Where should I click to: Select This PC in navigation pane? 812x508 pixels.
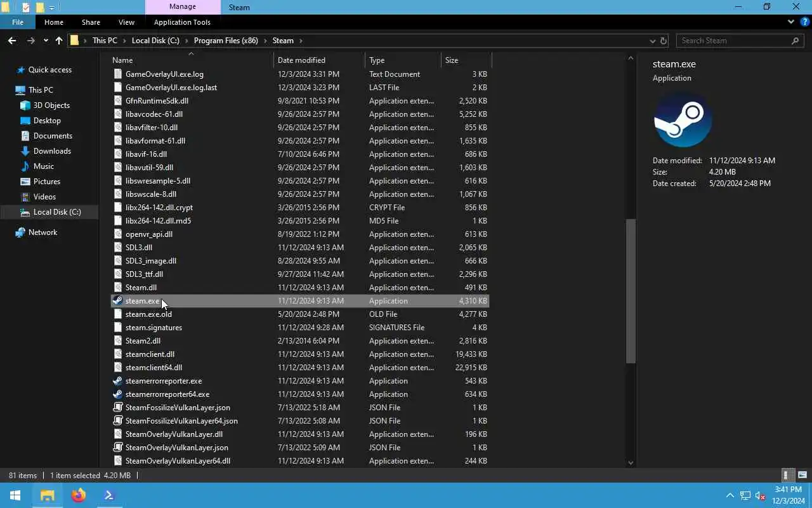tap(41, 90)
